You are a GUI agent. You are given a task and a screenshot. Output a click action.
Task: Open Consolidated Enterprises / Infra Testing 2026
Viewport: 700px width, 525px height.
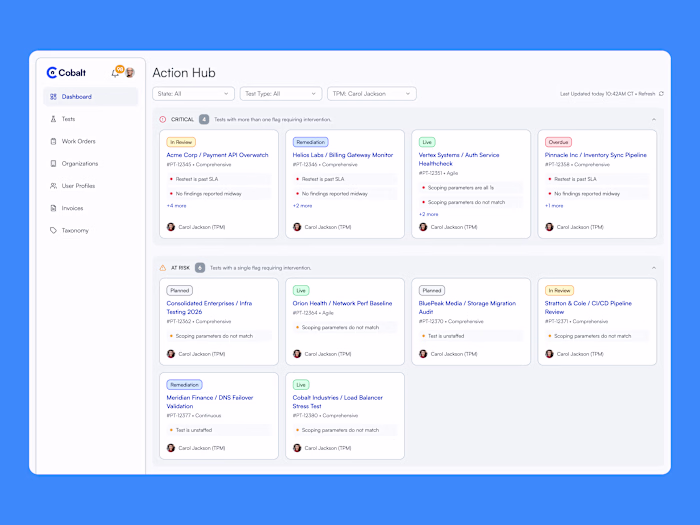209,307
